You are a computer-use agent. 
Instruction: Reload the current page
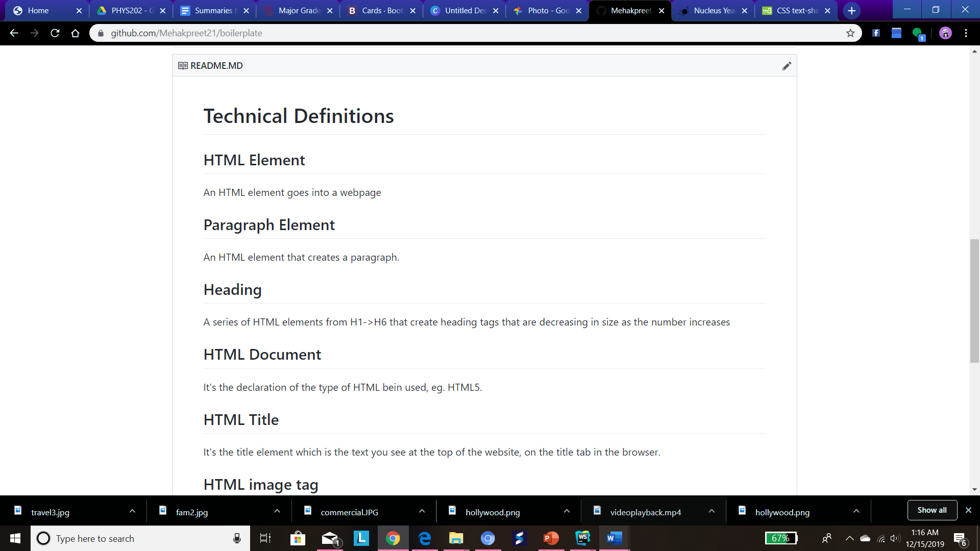[55, 33]
